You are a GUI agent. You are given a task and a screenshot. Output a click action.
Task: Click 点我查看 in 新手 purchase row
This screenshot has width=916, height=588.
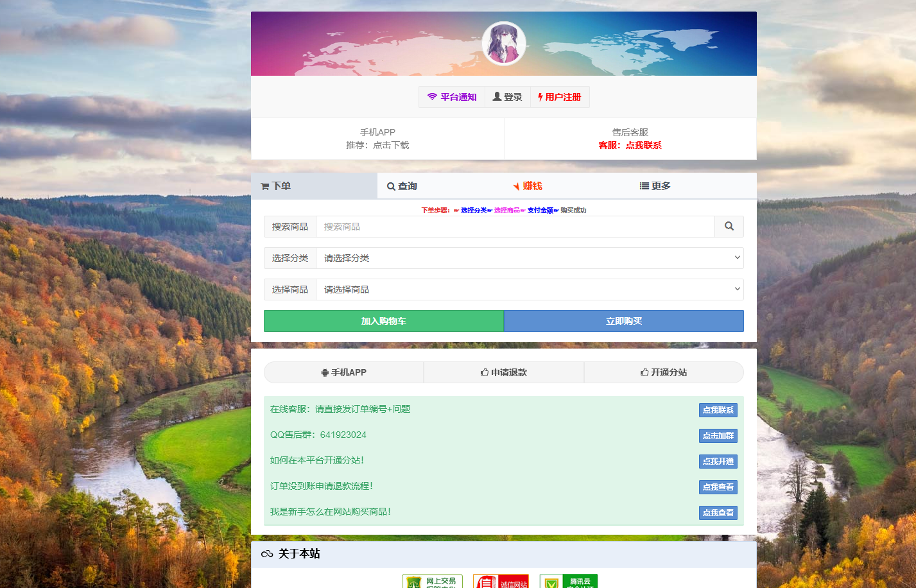point(718,513)
